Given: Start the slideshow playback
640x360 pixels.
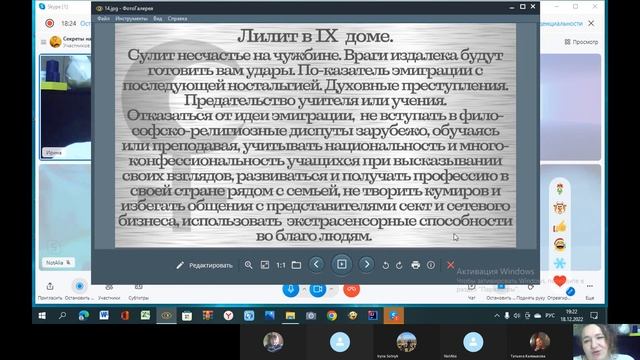Looking at the screenshot, I should click(x=342, y=264).
